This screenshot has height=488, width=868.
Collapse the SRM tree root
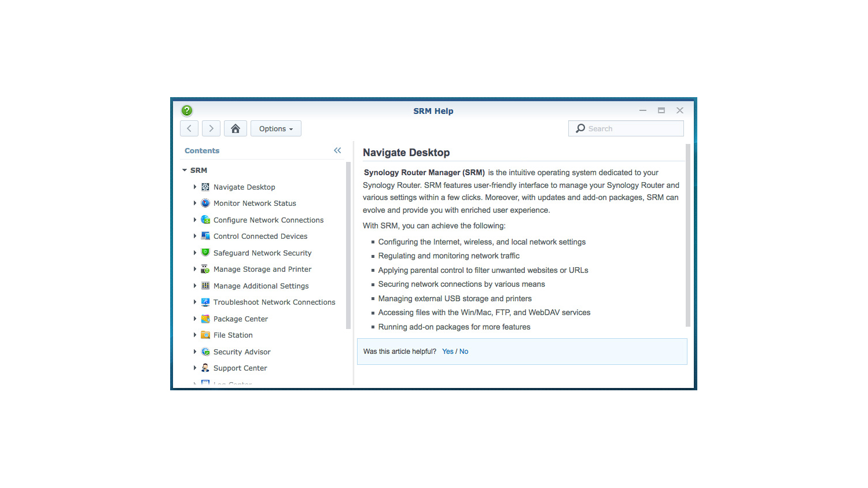[185, 170]
